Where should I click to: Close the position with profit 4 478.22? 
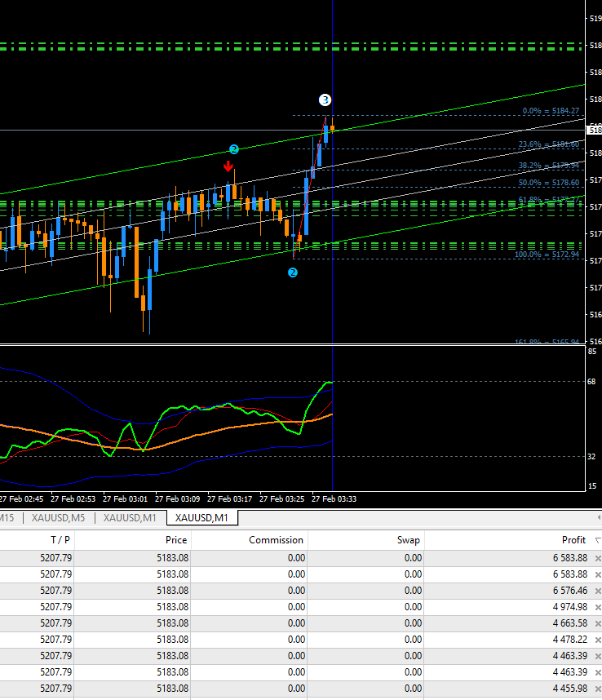[597, 640]
